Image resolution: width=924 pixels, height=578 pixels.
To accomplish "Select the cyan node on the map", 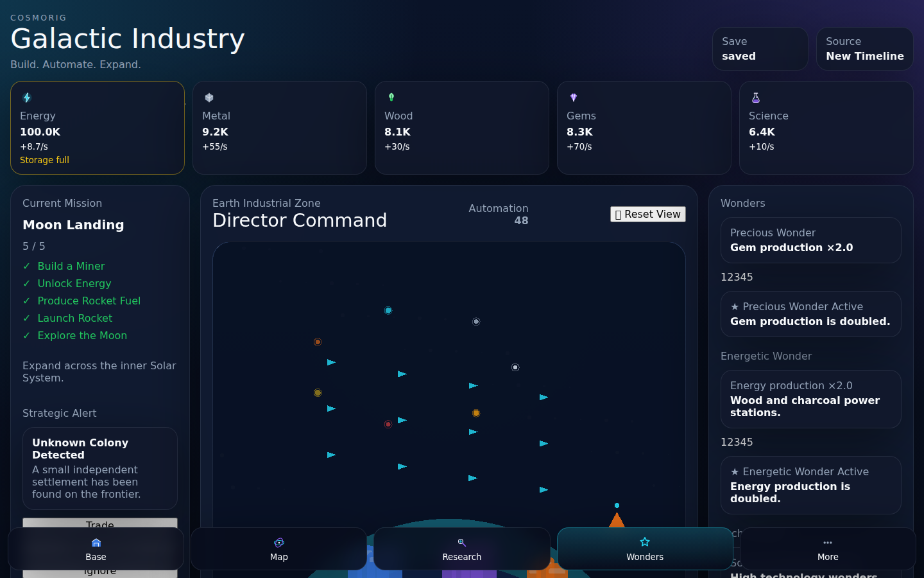I will click(x=388, y=311).
